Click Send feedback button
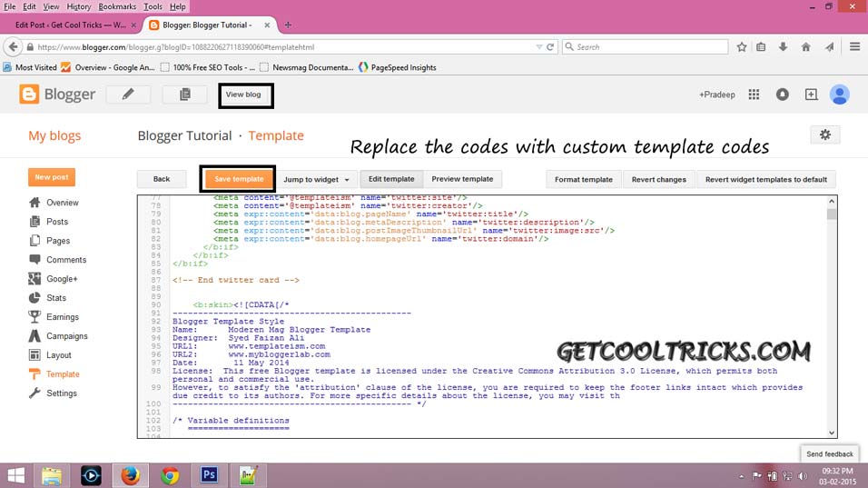This screenshot has height=488, width=868. tap(829, 454)
